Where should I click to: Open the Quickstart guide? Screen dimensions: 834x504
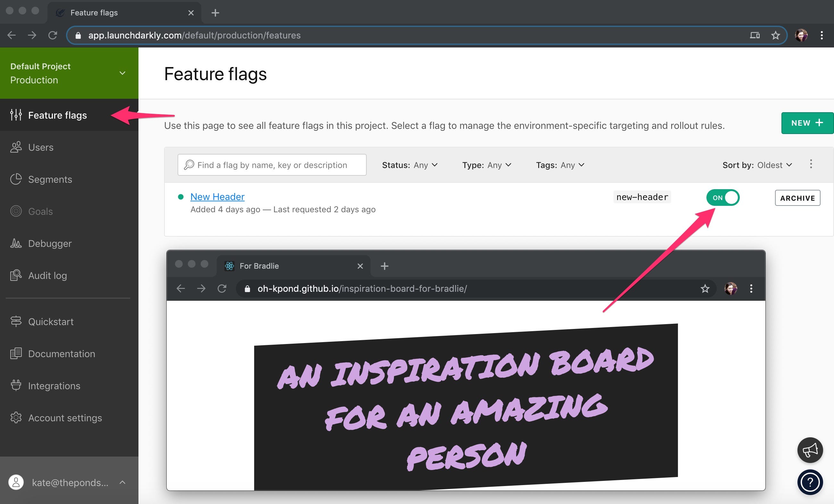(x=51, y=321)
